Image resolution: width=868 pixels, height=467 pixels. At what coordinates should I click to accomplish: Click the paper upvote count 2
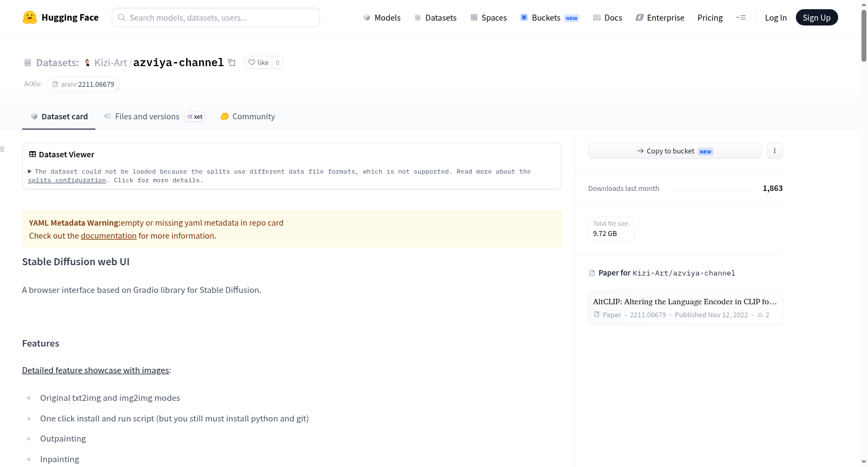point(764,315)
